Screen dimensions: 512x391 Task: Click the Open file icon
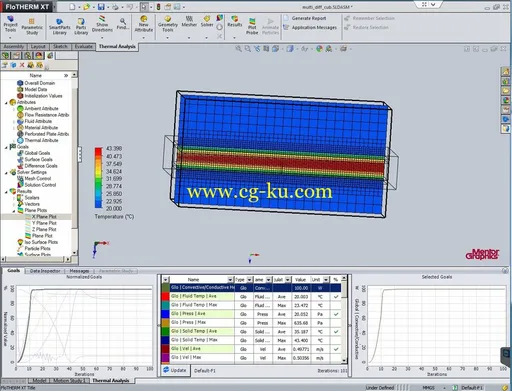(86, 7)
